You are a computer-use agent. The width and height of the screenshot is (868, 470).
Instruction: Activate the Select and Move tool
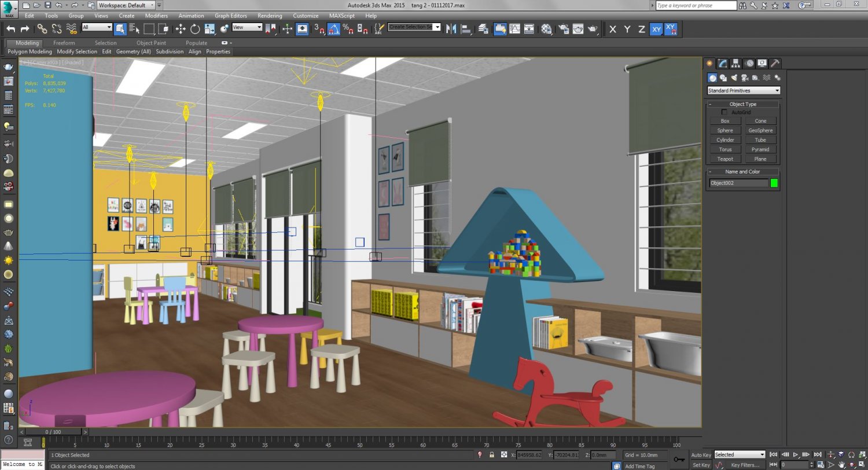click(x=181, y=29)
